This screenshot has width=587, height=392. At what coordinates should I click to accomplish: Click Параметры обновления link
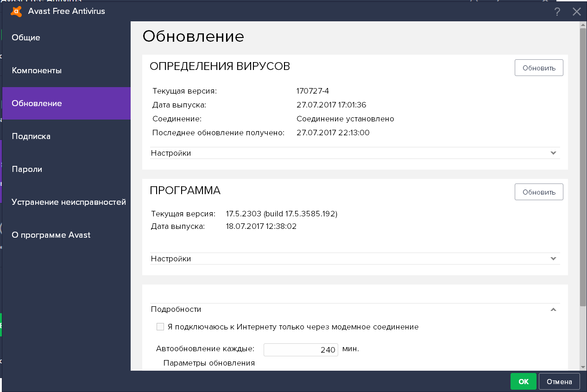click(209, 363)
